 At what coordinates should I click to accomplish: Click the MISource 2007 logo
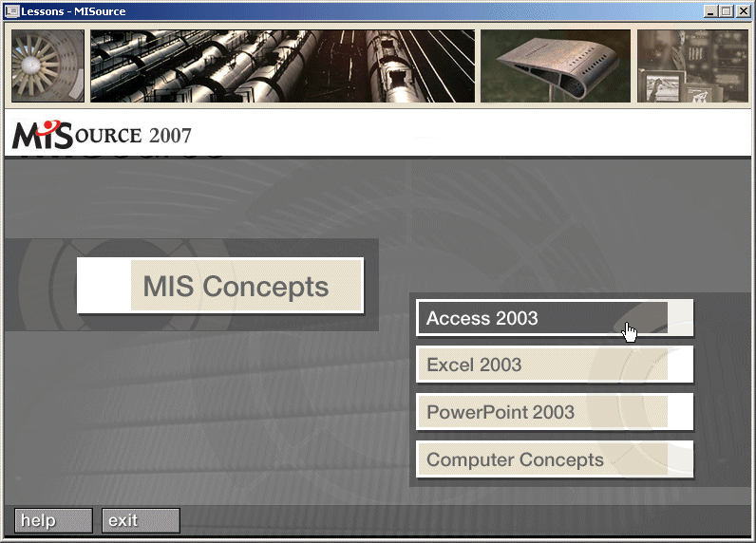click(102, 135)
